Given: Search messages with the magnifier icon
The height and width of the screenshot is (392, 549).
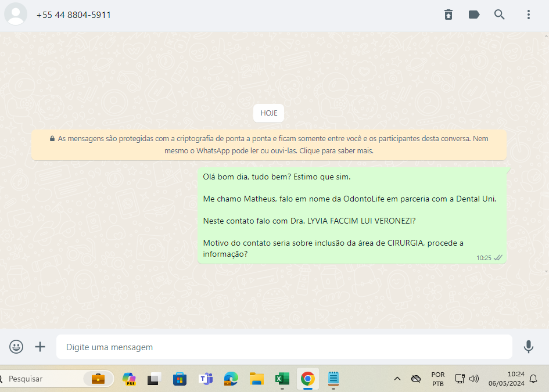Looking at the screenshot, I should [x=499, y=15].
